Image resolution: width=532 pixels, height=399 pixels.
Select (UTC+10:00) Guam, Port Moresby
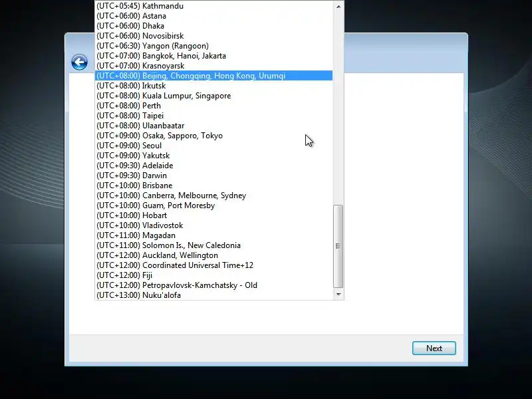coord(213,205)
